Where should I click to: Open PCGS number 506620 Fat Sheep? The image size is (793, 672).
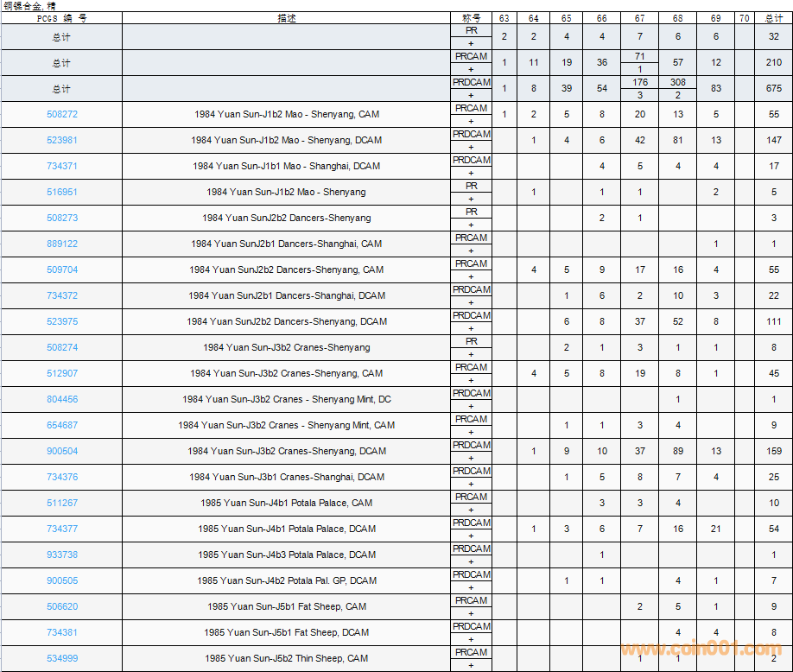pyautogui.click(x=61, y=606)
